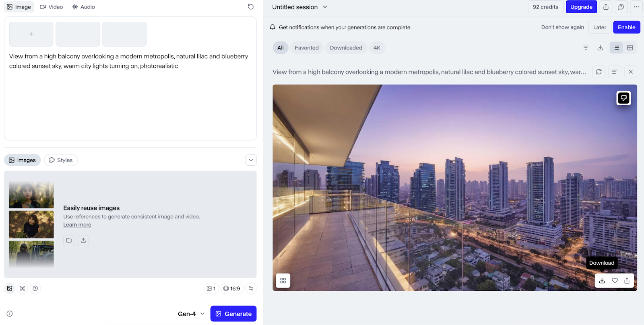Screen dimensions: 644x325
Task: Switch to the Styles tab
Action: (61, 160)
